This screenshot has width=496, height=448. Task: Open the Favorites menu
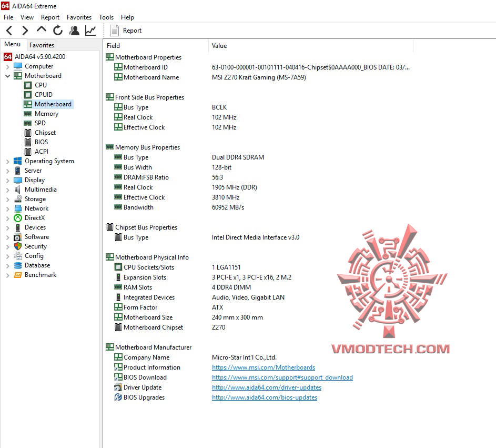(x=79, y=17)
